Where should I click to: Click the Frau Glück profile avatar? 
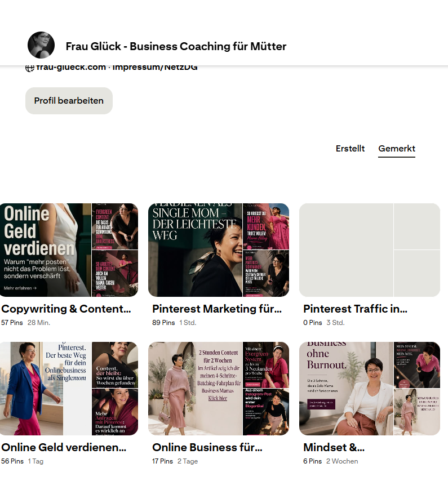[41, 45]
